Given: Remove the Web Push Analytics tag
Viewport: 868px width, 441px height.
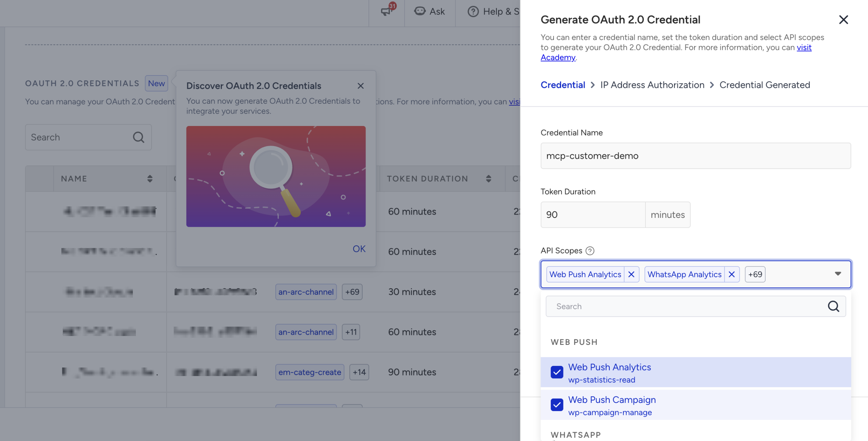Looking at the screenshot, I should 631,274.
